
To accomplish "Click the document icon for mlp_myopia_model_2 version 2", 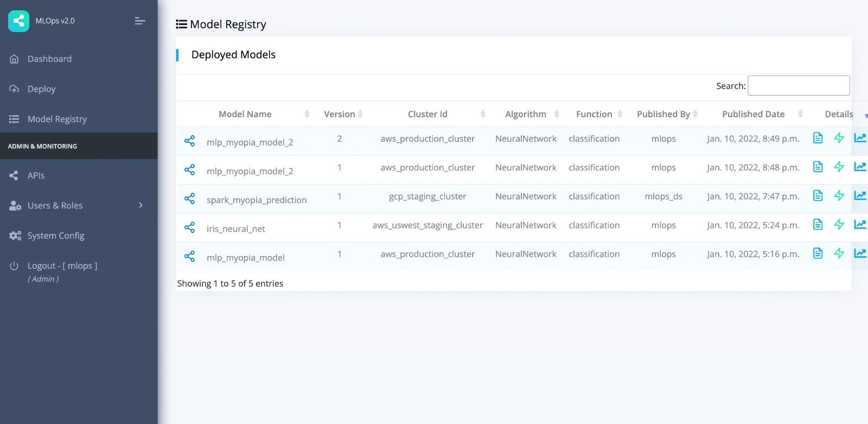I will click(818, 138).
